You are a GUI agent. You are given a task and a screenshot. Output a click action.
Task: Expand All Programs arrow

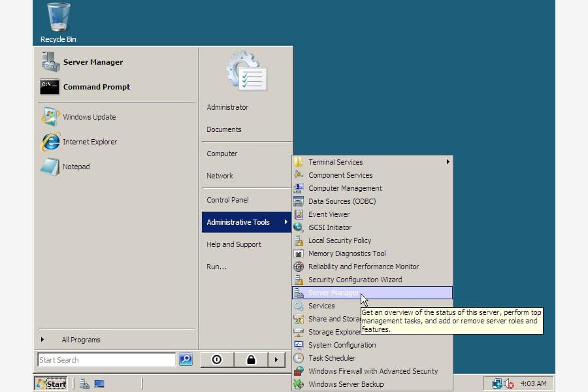point(42,340)
